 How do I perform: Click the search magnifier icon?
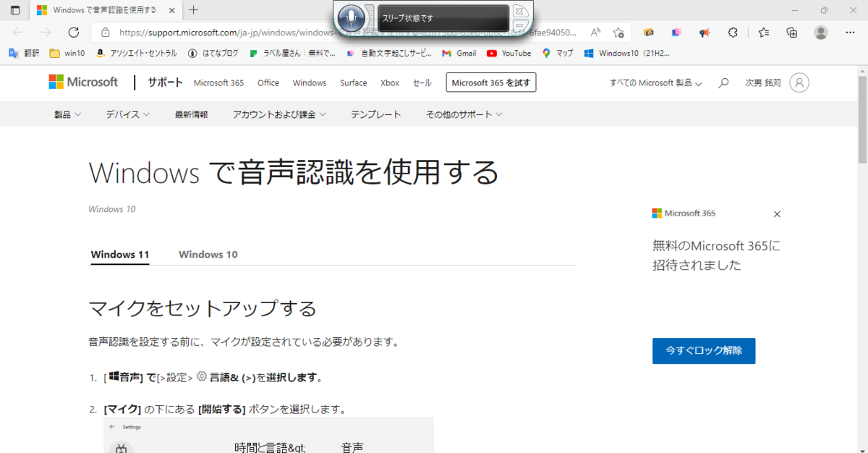[723, 83]
